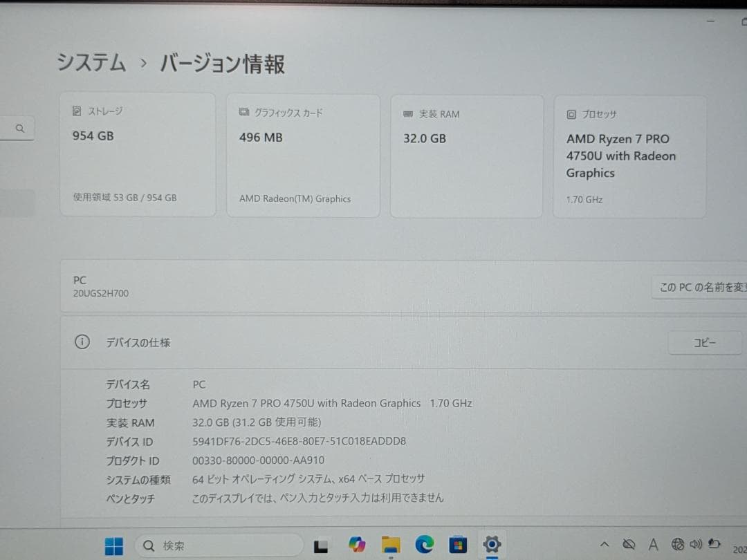
Task: Expand hidden icons with the tray chevron
Action: tap(605, 544)
